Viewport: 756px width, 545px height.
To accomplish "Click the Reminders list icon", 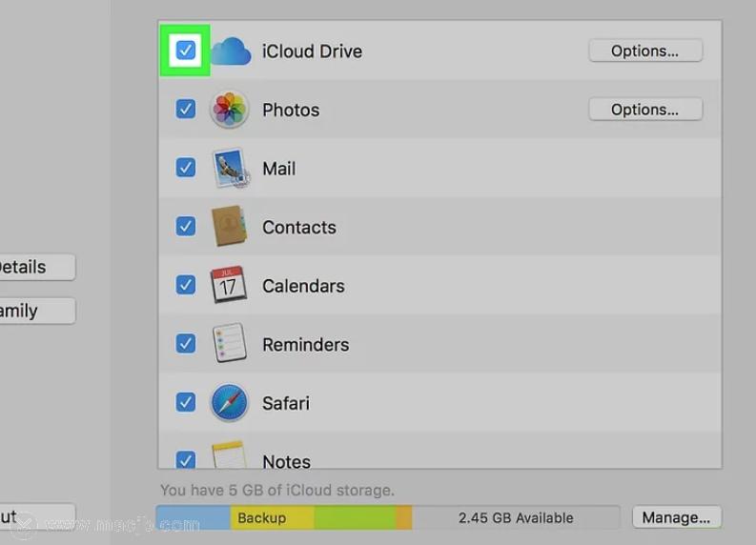I will pos(230,344).
